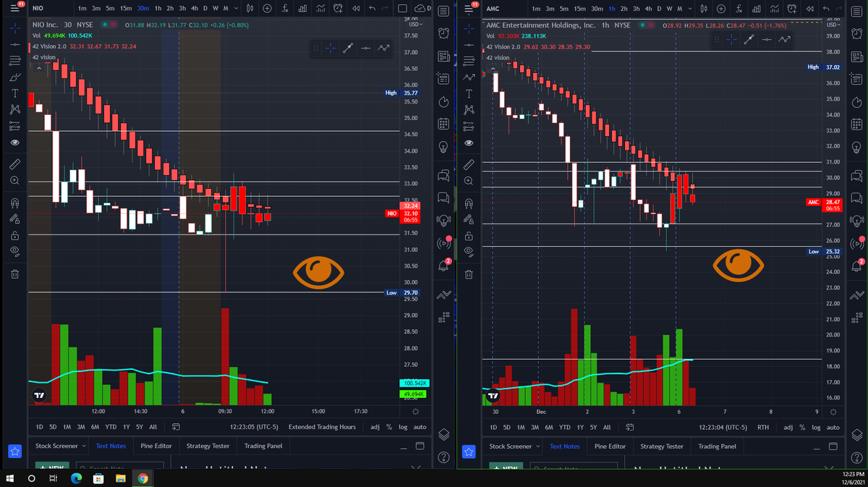This screenshot has height=487, width=868.
Task: Open Indicators fx menu in AMC window
Action: click(x=739, y=8)
